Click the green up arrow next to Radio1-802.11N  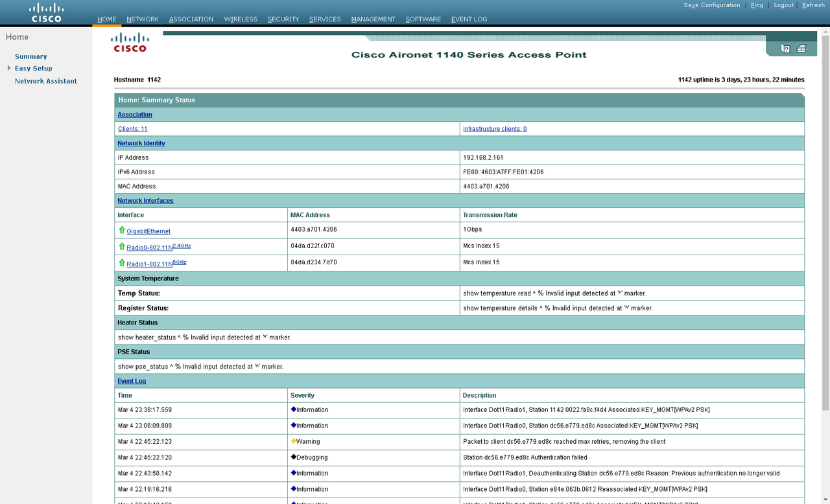tap(121, 262)
